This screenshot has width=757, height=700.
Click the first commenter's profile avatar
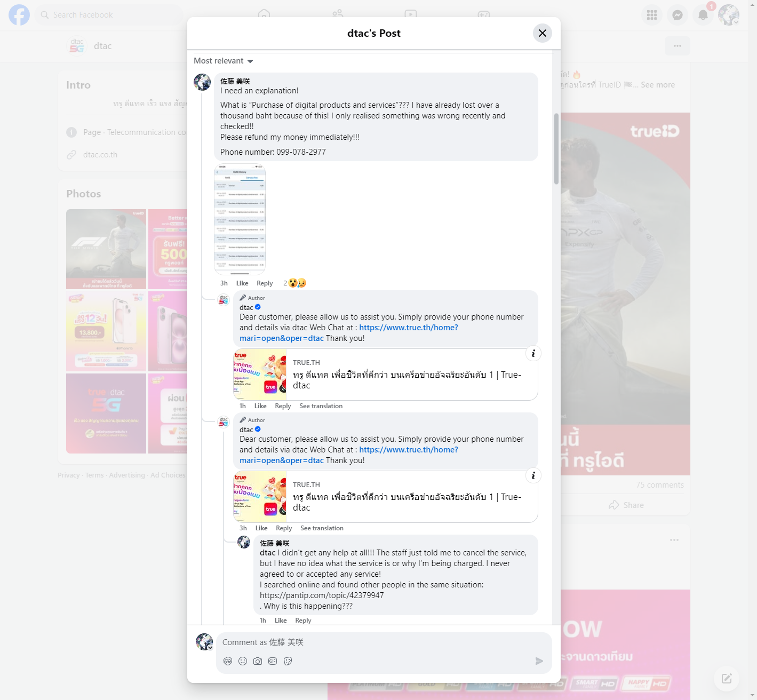coord(202,82)
